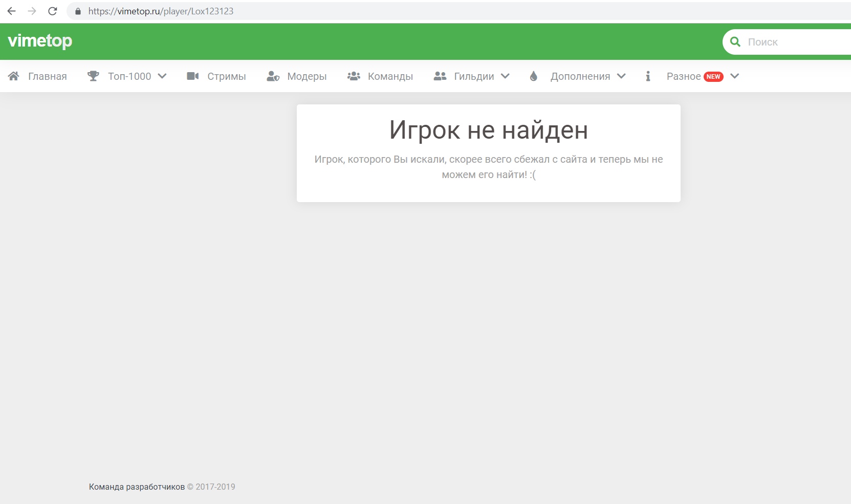The image size is (851, 504).
Task: Click the info icon next to Разное
Action: tap(648, 76)
